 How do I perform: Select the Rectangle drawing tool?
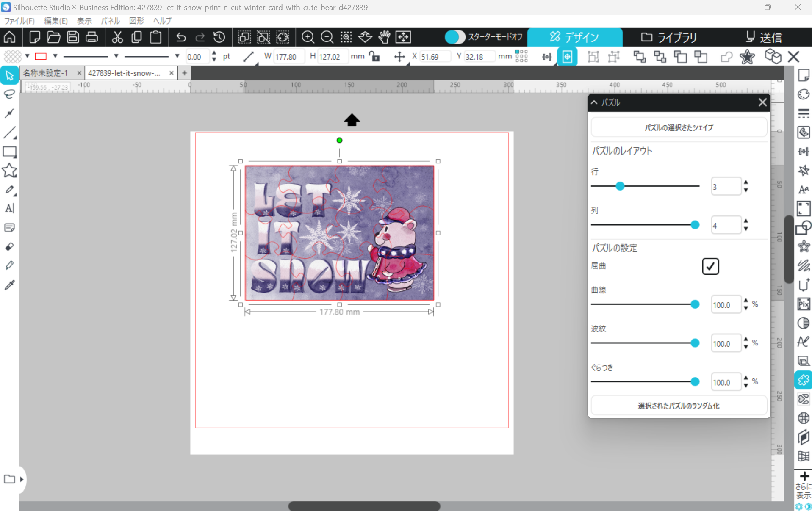pyautogui.click(x=9, y=152)
